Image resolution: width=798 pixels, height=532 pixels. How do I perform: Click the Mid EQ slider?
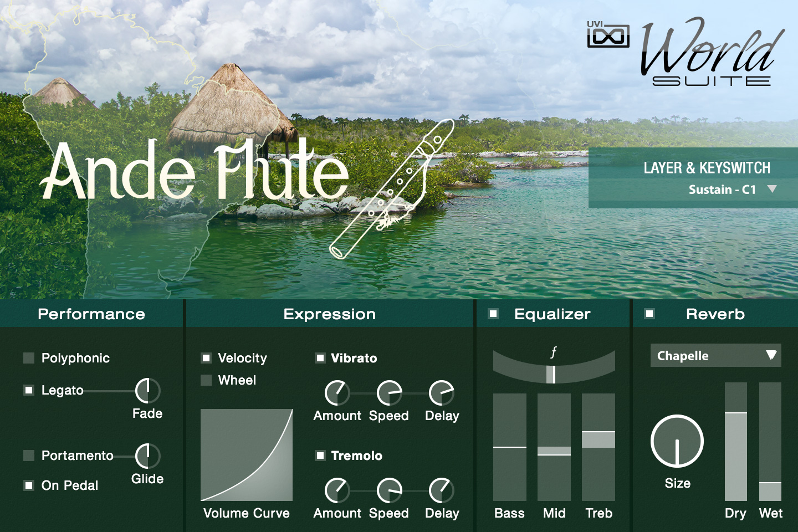pos(554,447)
